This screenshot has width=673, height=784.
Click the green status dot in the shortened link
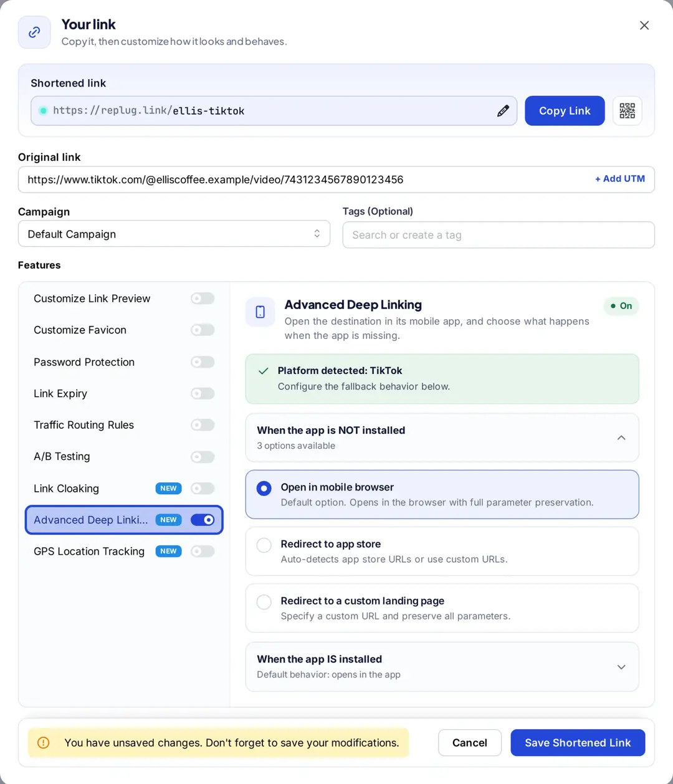[x=43, y=111]
